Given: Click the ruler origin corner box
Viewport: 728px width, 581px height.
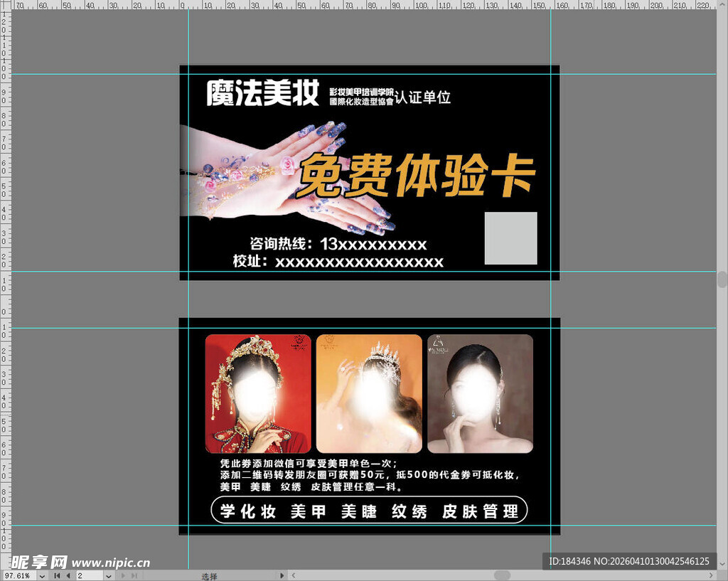Looking at the screenshot, I should [x=5, y=5].
